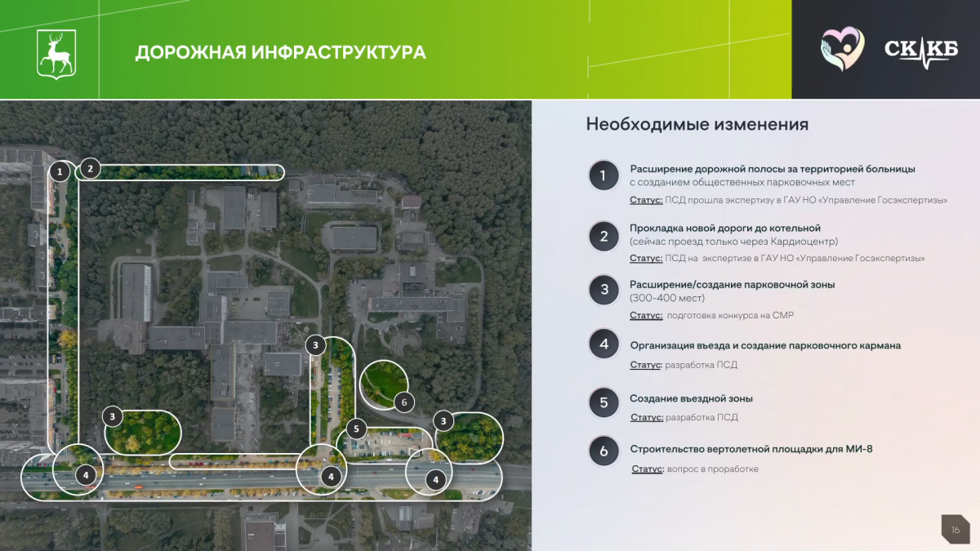Click 'Прокладка новой дороги до котельной' text

coord(724,228)
